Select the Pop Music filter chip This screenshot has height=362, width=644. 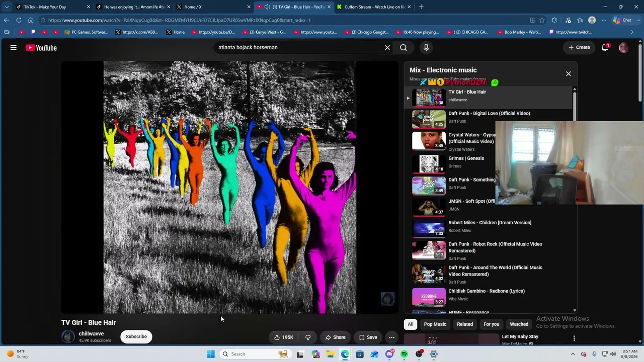point(435,324)
